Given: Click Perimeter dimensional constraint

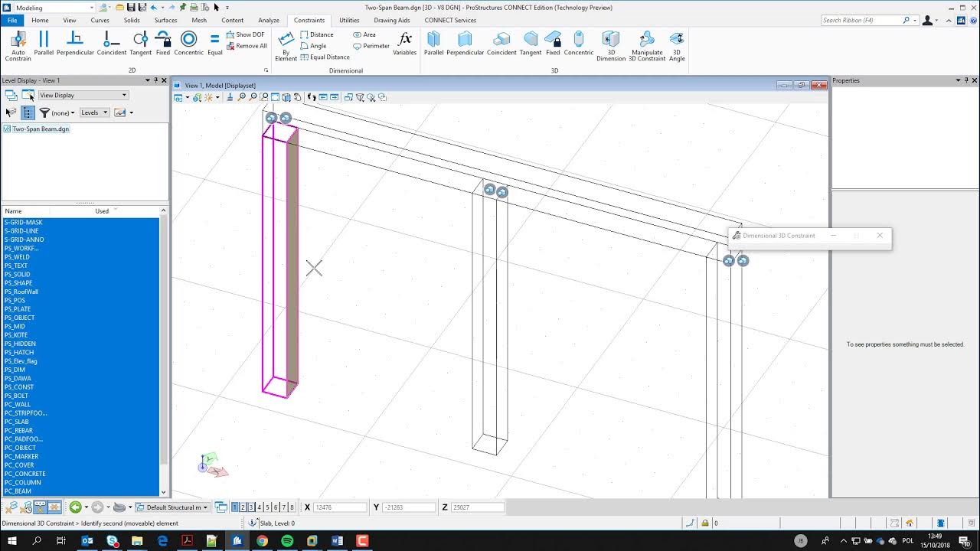Looking at the screenshot, I should [371, 46].
